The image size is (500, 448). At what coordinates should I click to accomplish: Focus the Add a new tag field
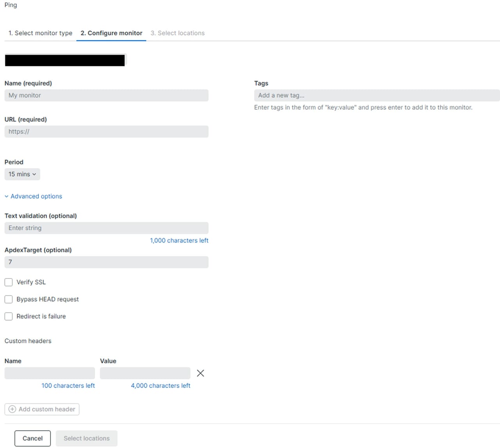pos(377,95)
